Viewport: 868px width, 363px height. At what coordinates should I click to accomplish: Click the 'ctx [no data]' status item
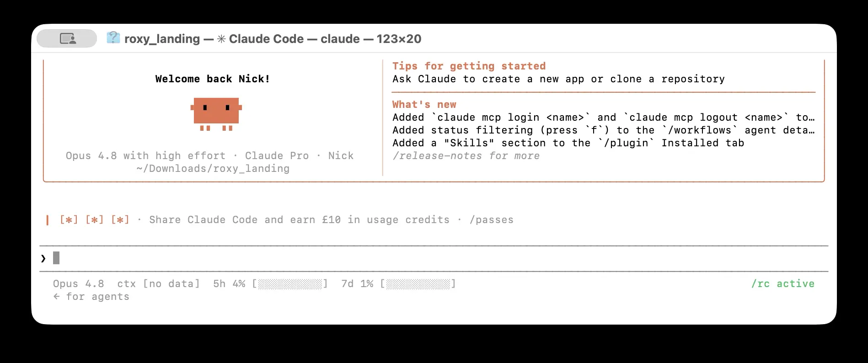point(159,283)
